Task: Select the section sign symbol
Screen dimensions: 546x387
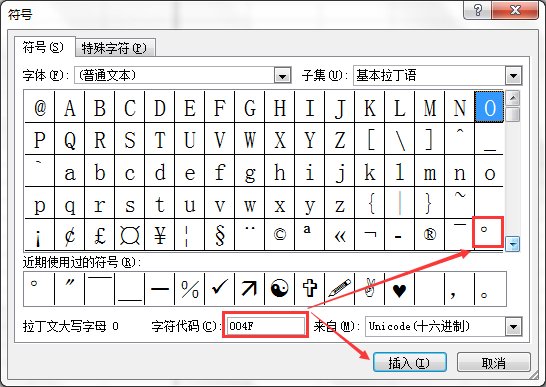Action: pyautogui.click(x=220, y=235)
